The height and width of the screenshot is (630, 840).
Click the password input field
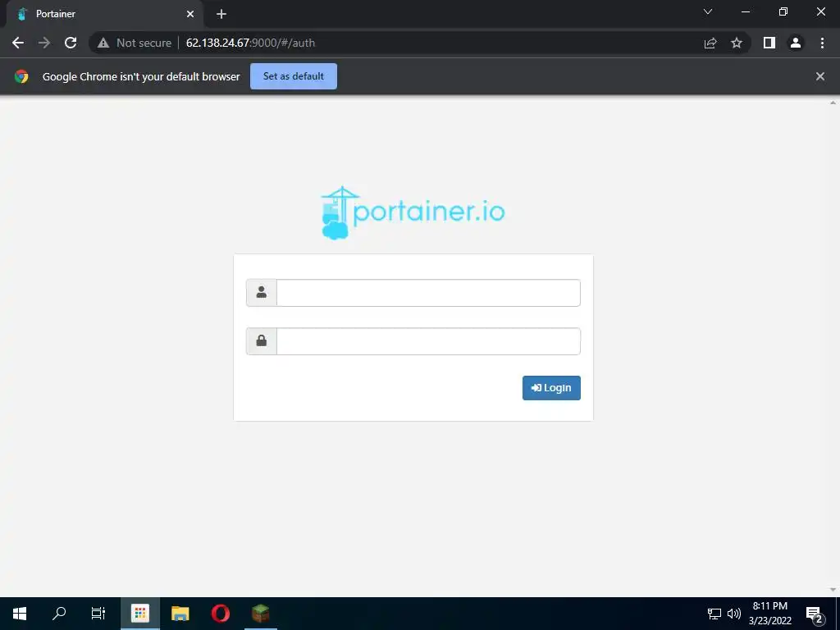[x=428, y=341]
